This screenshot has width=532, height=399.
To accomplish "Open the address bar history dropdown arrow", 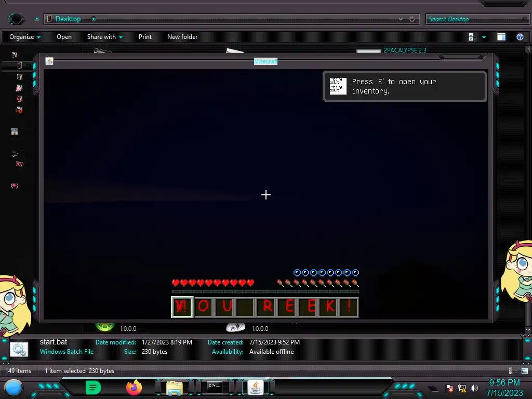I will pyautogui.click(x=401, y=19).
